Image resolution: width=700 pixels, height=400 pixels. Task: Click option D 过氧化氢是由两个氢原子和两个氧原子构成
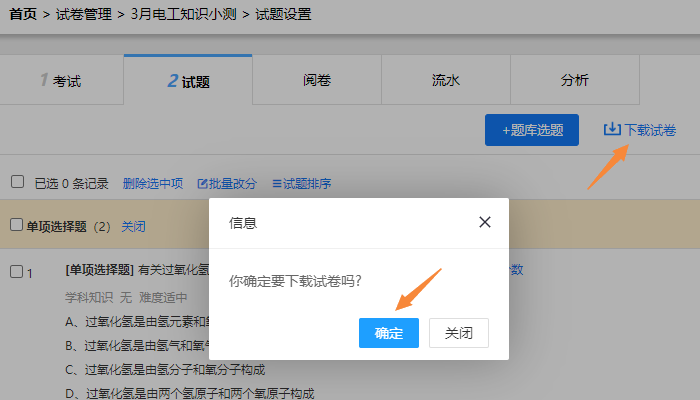(190, 393)
